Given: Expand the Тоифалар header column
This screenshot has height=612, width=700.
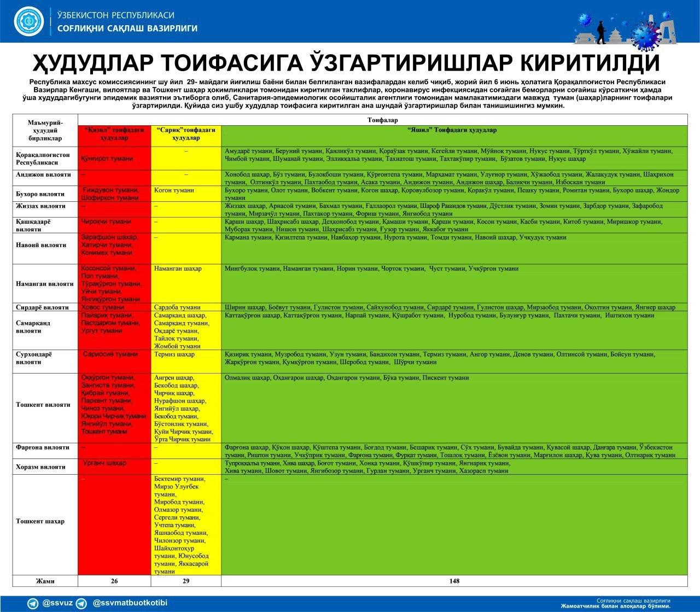Looking at the screenshot, I should click(x=382, y=120).
